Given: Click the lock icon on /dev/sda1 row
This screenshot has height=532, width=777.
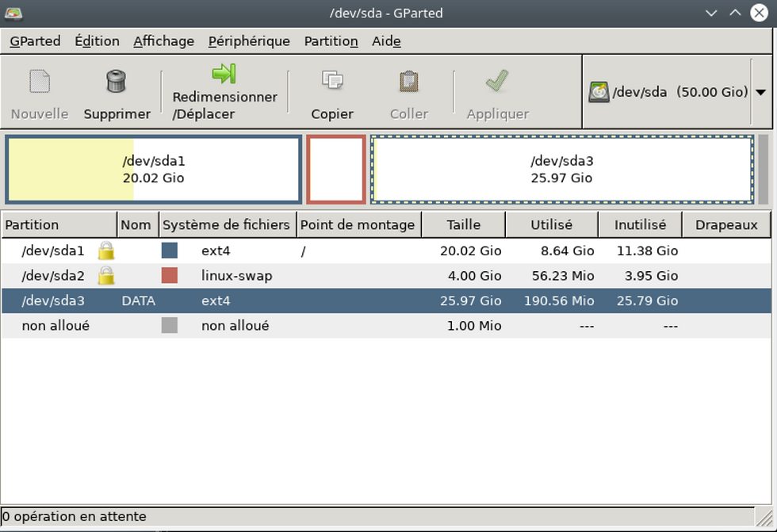Looking at the screenshot, I should coord(106,251).
